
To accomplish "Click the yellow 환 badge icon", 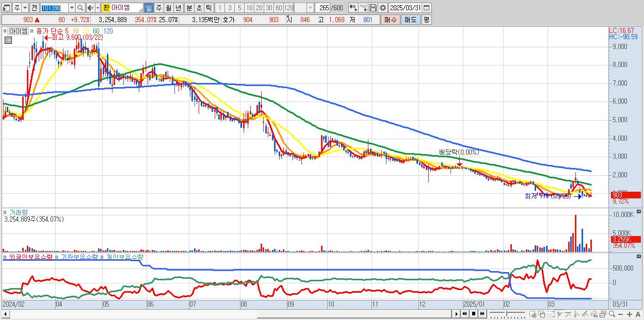I will click(x=106, y=8).
